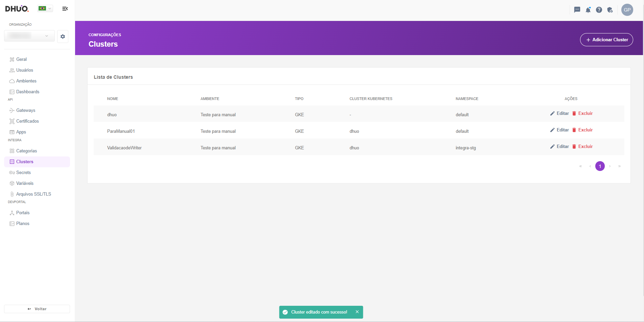644x322 pixels.
Task: Open Certificados section
Action: 27,121
